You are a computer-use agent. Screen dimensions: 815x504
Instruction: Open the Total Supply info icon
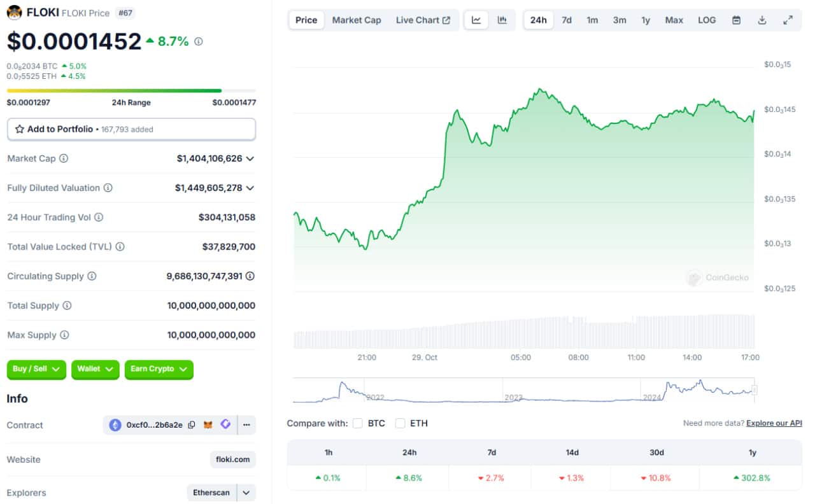pyautogui.click(x=67, y=305)
